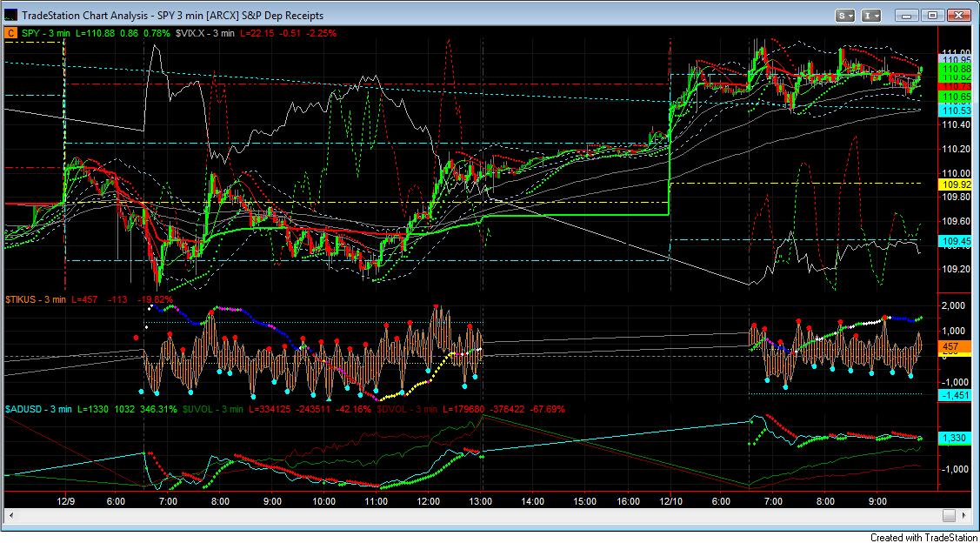Click the 'SPY - 3 min' symbol label
The image size is (980, 543).
[x=47, y=32]
